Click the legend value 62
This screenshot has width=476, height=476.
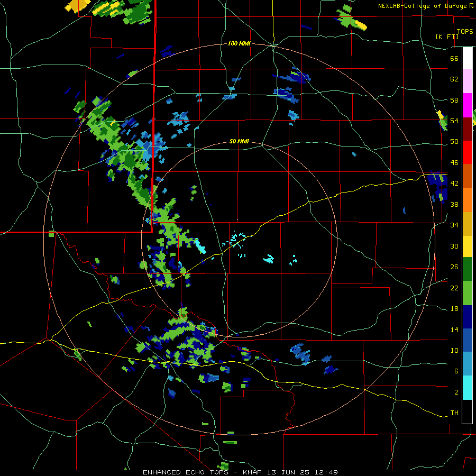454,79
